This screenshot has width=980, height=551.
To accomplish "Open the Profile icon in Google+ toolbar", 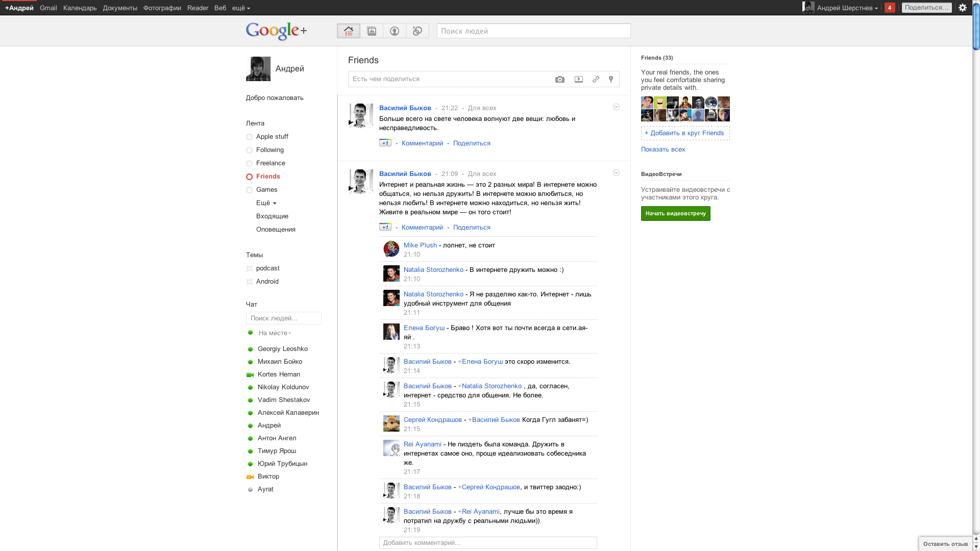I will 395,31.
